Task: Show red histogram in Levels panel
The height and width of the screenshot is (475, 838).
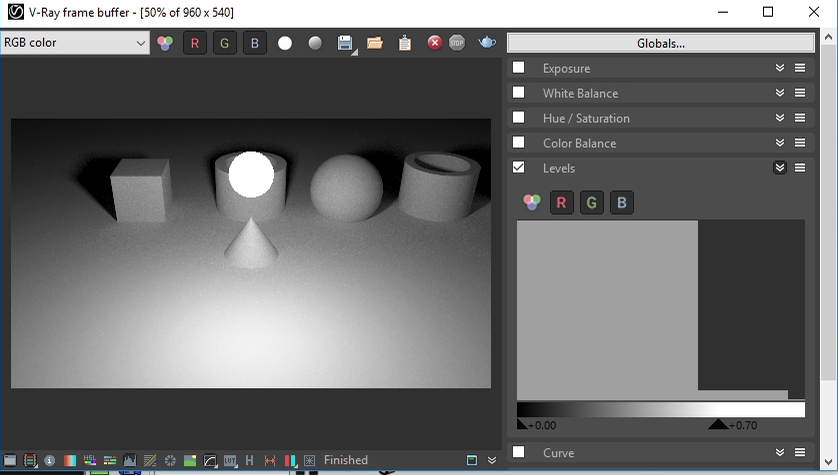Action: 561,203
